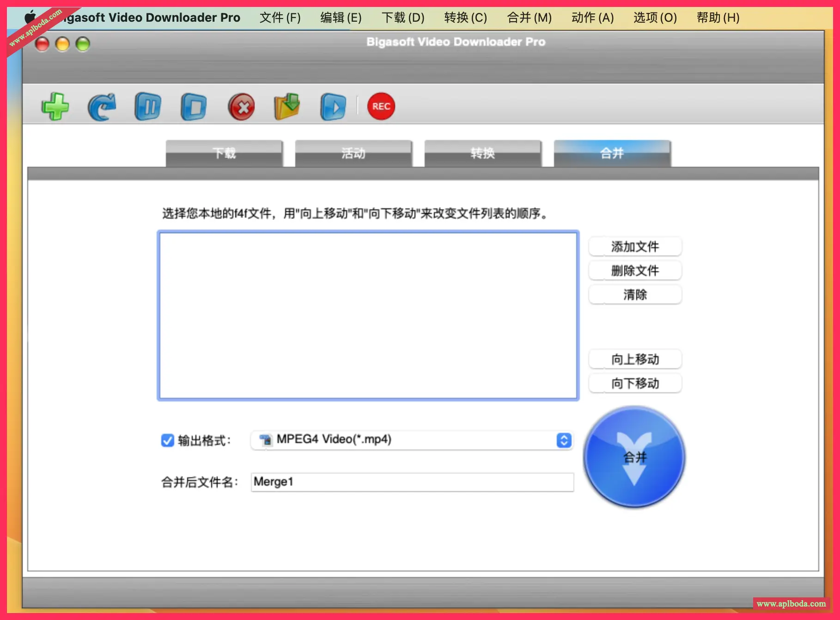Open the 合并 (M) menu
840x620 pixels.
[529, 18]
